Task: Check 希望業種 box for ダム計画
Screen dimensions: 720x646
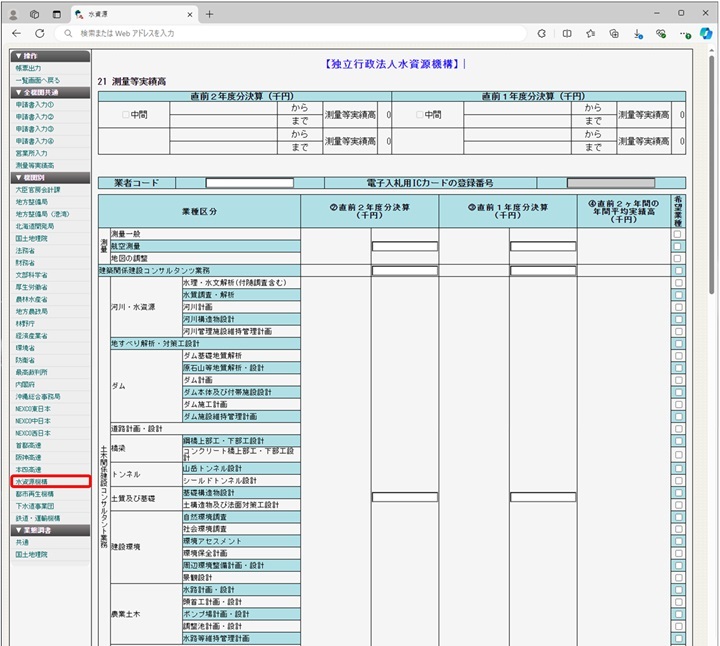Action: pyautogui.click(x=678, y=380)
